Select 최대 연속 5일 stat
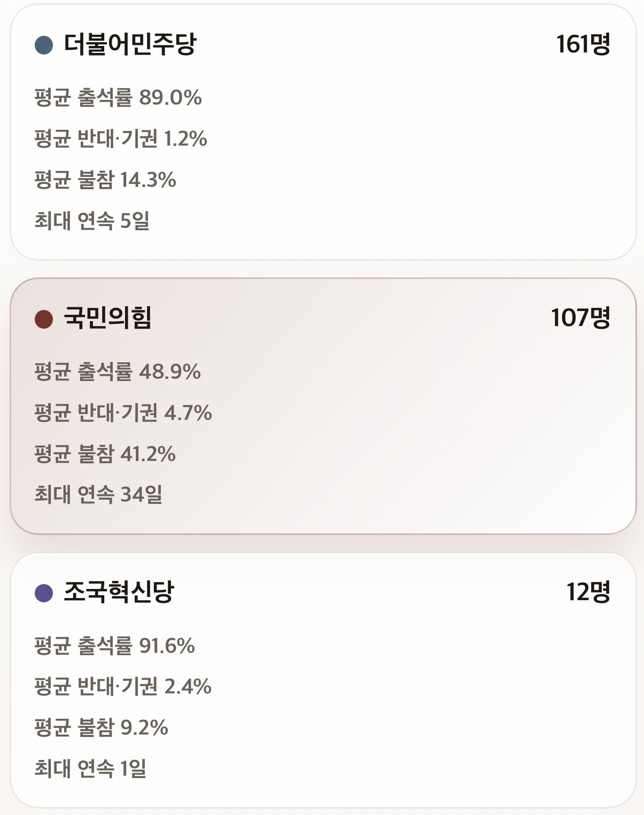 tap(92, 221)
